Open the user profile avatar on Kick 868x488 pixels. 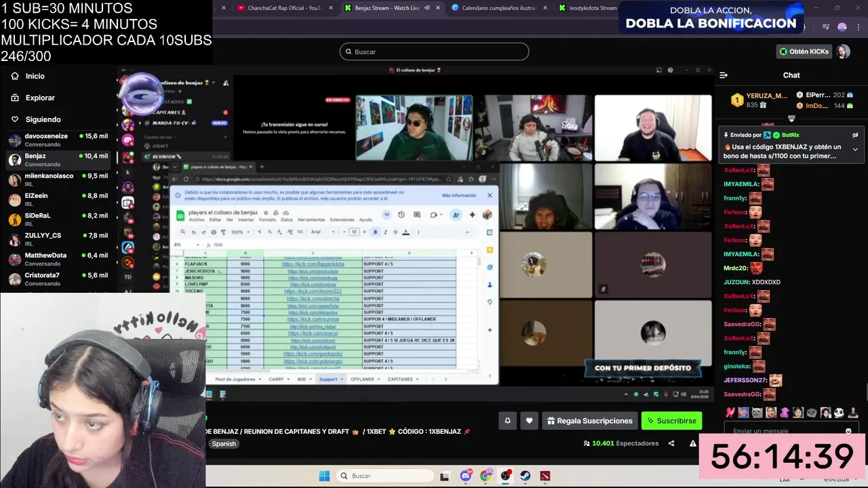(842, 52)
